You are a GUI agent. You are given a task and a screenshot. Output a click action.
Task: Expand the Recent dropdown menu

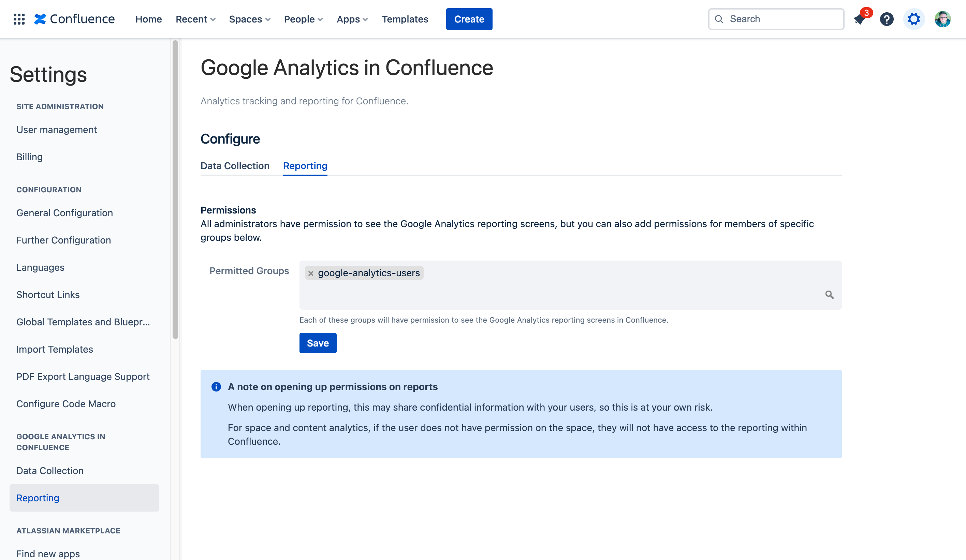[195, 19]
